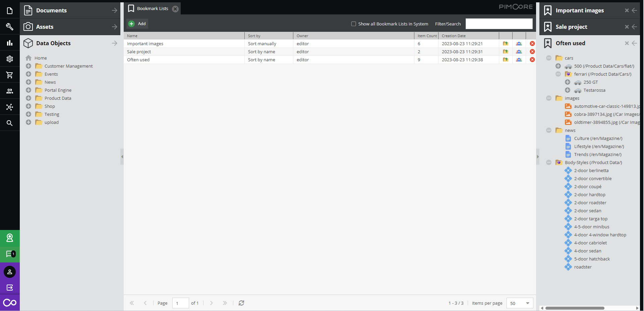The height and width of the screenshot is (311, 644).
Task: Collapse the news folder in Often used
Action: pyautogui.click(x=549, y=130)
